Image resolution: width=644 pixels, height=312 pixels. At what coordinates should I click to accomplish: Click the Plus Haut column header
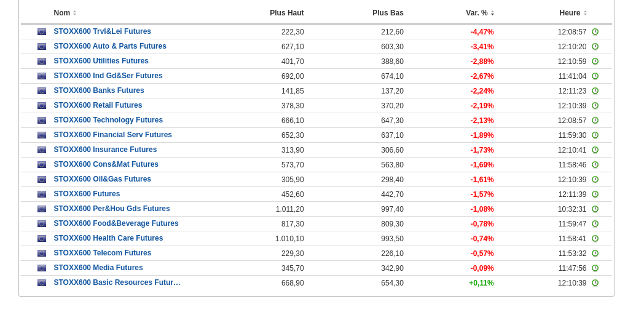pos(286,13)
